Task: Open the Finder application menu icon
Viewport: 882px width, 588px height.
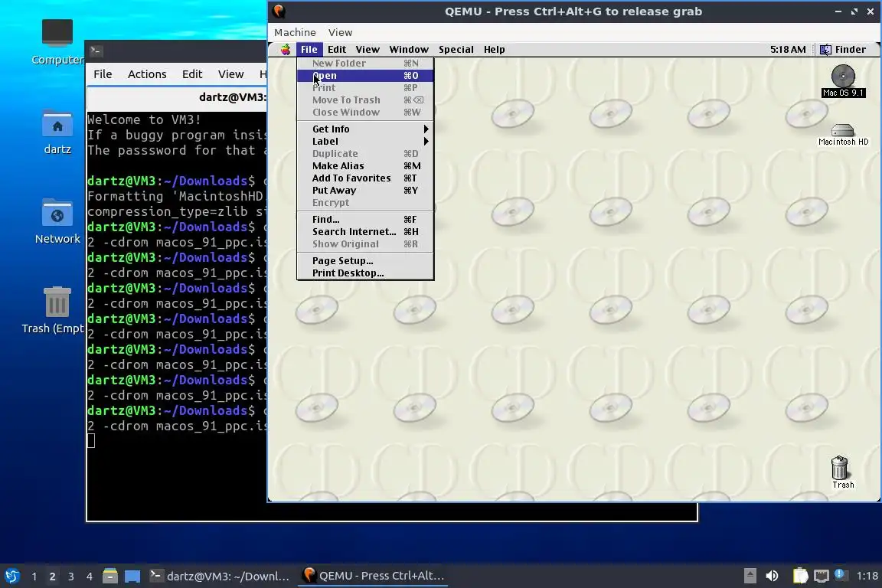Action: [825, 50]
